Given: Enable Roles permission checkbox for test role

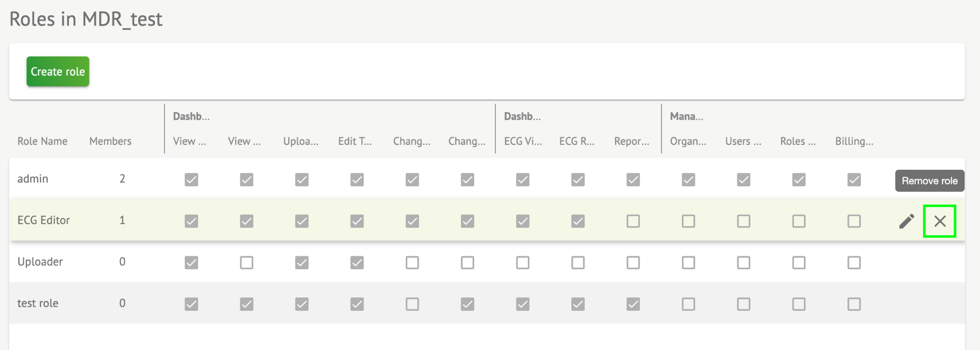Looking at the screenshot, I should click(799, 304).
